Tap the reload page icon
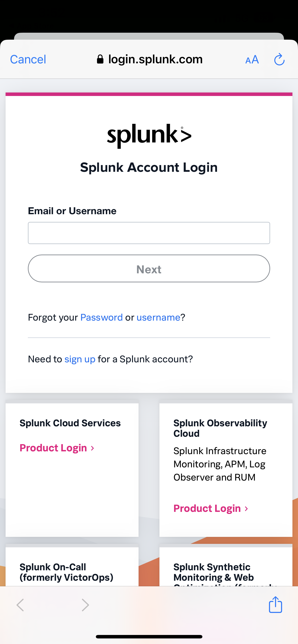The height and width of the screenshot is (644, 298). (279, 59)
